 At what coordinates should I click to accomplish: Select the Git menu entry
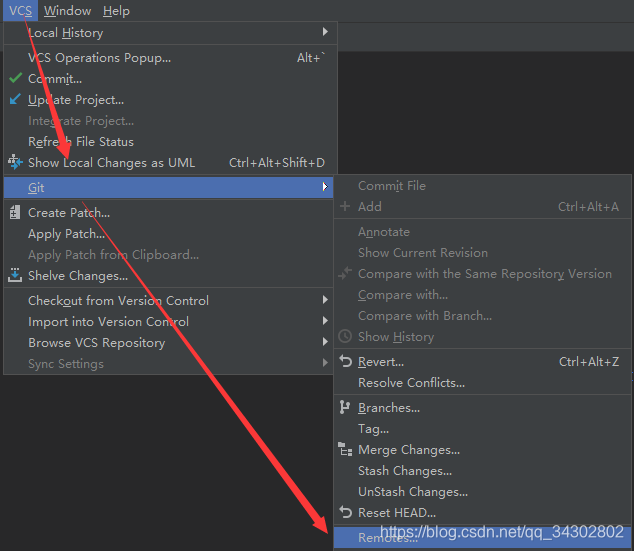coord(168,187)
